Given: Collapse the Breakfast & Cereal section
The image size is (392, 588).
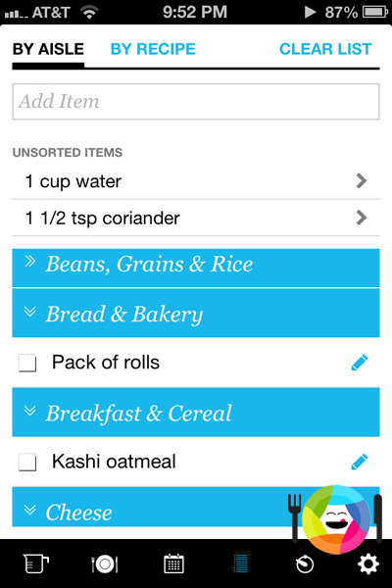Looking at the screenshot, I should [196, 413].
